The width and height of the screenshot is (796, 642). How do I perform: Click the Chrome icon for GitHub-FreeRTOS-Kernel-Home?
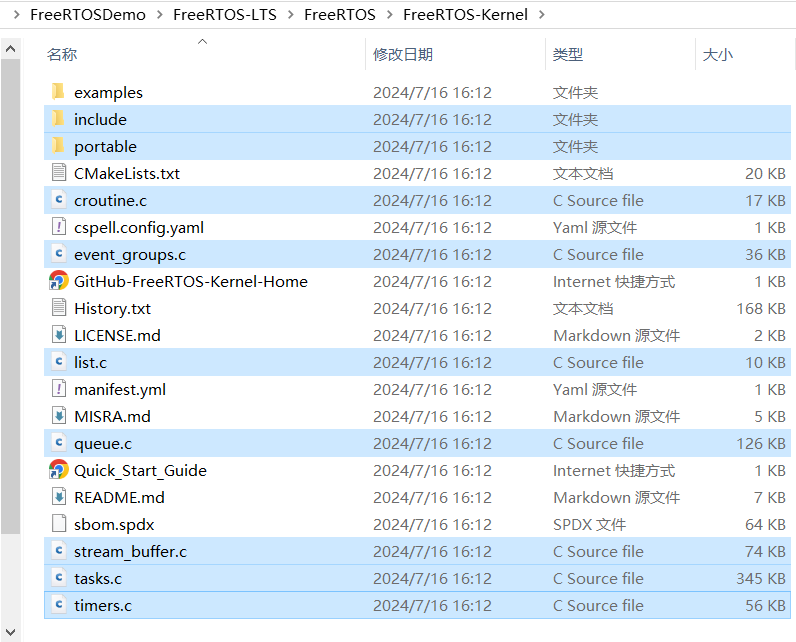tap(58, 281)
